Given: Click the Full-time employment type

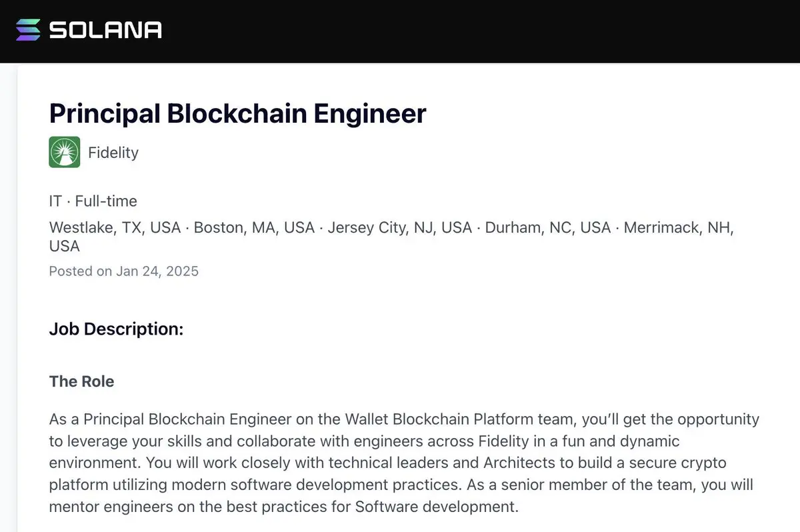Looking at the screenshot, I should 106,201.
